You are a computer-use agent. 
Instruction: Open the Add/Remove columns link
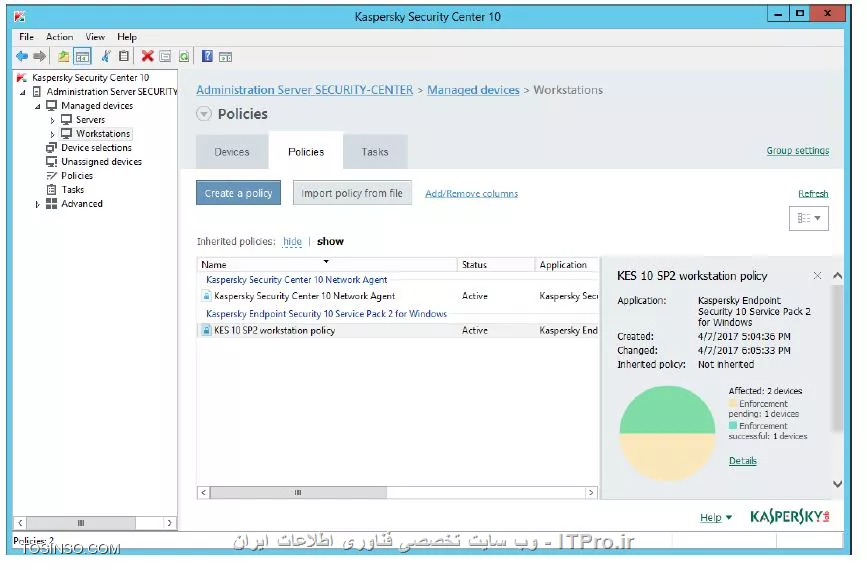(471, 194)
